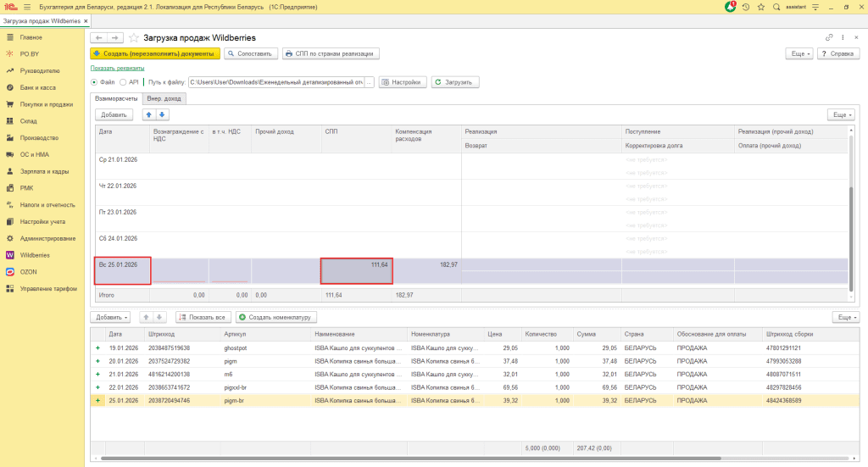This screenshot has width=868, height=467.
Task: Click the Показать все button
Action: pyautogui.click(x=203, y=317)
